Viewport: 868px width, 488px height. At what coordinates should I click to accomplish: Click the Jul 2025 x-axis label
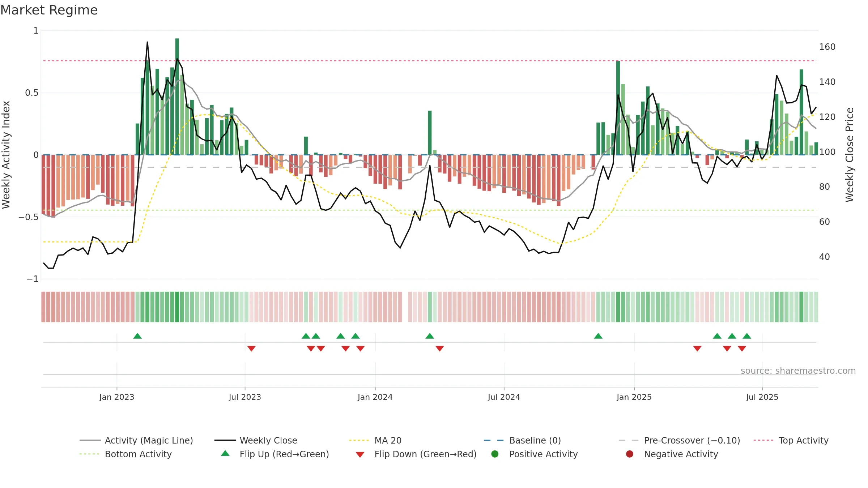[x=762, y=397]
